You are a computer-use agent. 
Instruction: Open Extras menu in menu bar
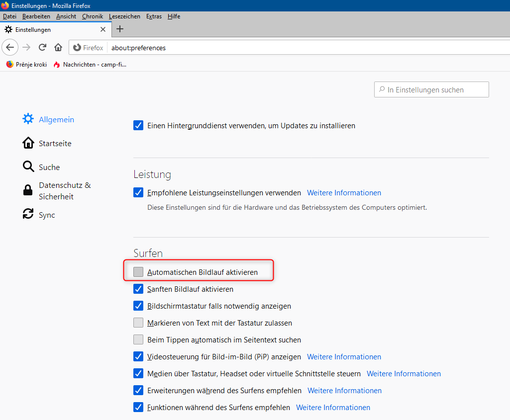point(154,16)
